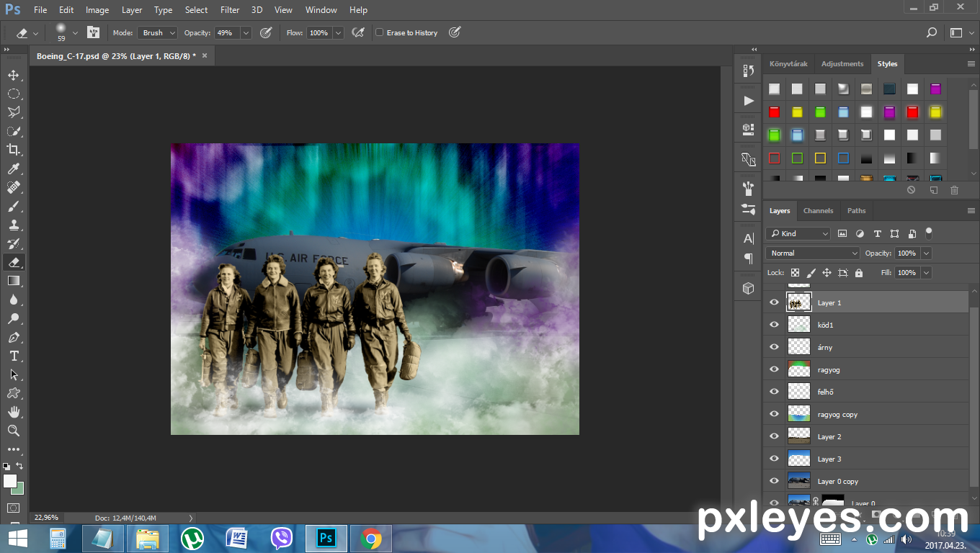Viewport: 980px width, 553px height.
Task: Open Chrome from the taskbar
Action: (371, 539)
